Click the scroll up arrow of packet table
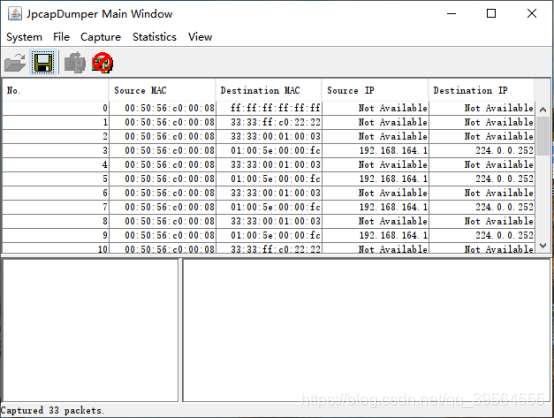The image size is (554, 418). point(543,110)
